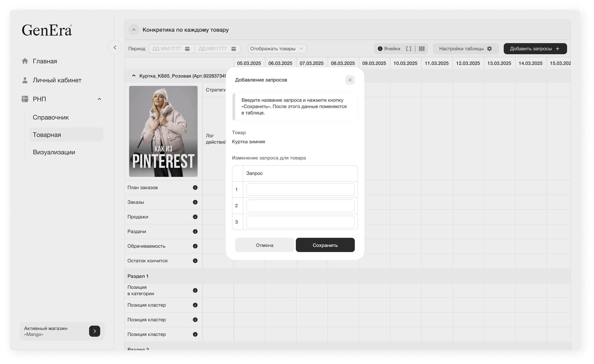The height and width of the screenshot is (364, 594).
Task: Click the period end date field
Action: [217, 49]
